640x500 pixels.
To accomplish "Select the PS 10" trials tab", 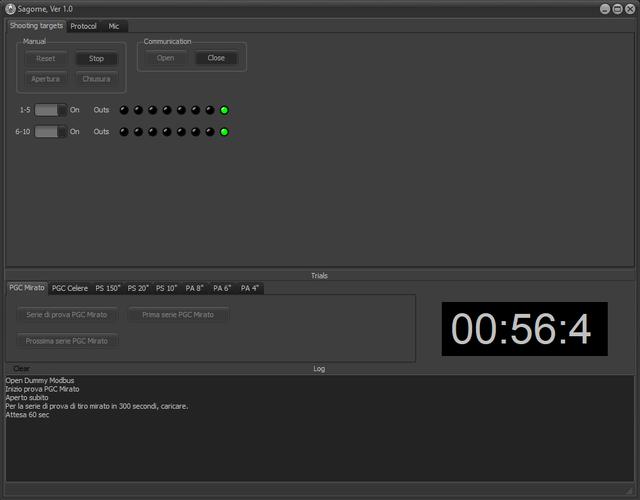I will coord(167,288).
